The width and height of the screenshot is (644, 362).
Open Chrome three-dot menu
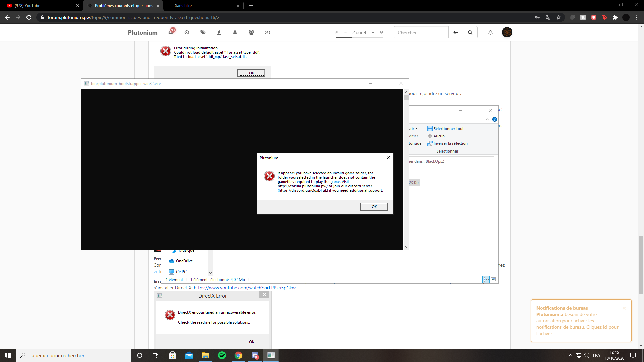pyautogui.click(x=637, y=17)
